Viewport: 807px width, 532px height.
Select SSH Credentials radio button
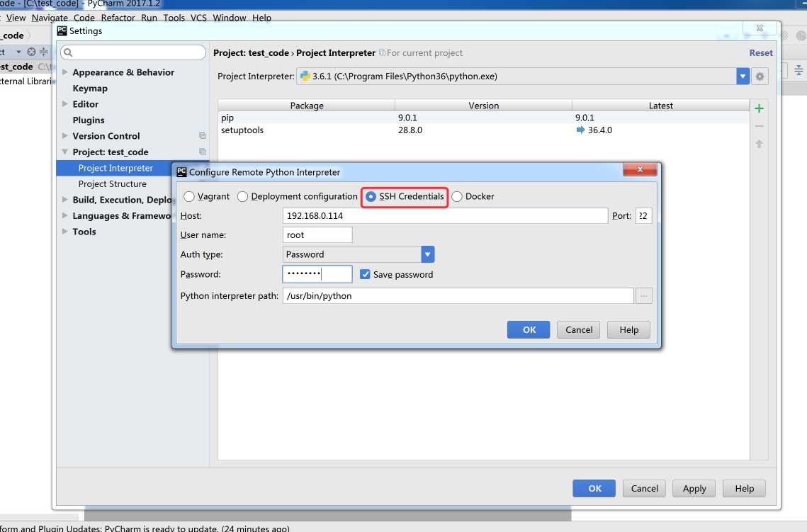click(371, 196)
